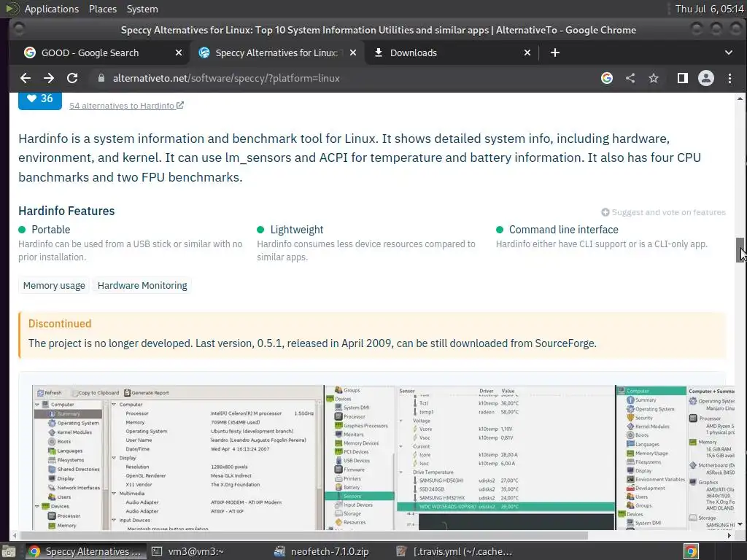Reload the current page
Image resolution: width=747 pixels, height=560 pixels.
point(72,78)
